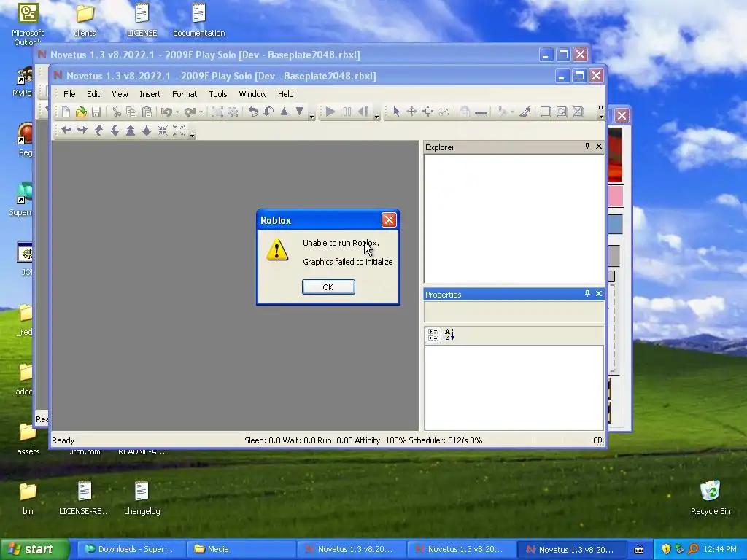747x560 pixels.
Task: Open the Insert menu
Action: (150, 94)
